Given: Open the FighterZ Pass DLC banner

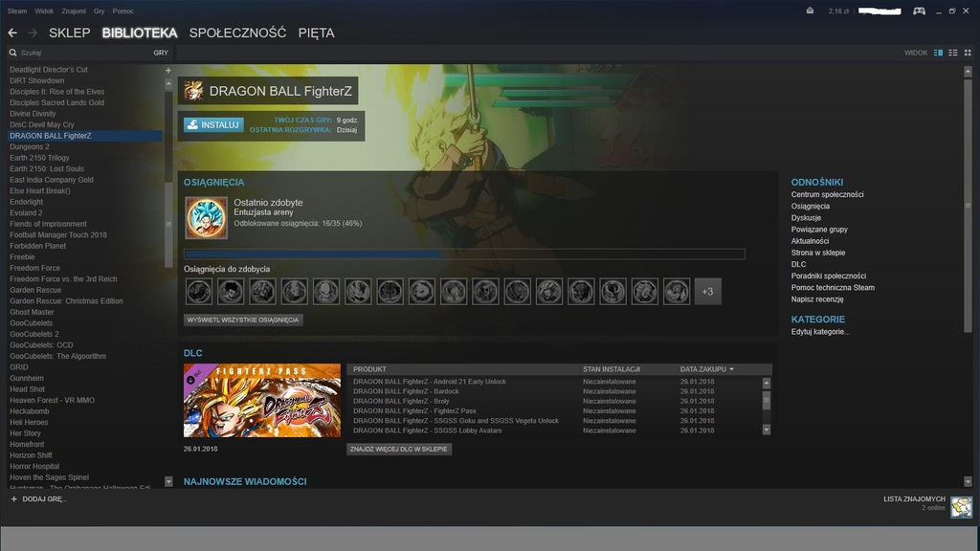Looking at the screenshot, I should [262, 401].
